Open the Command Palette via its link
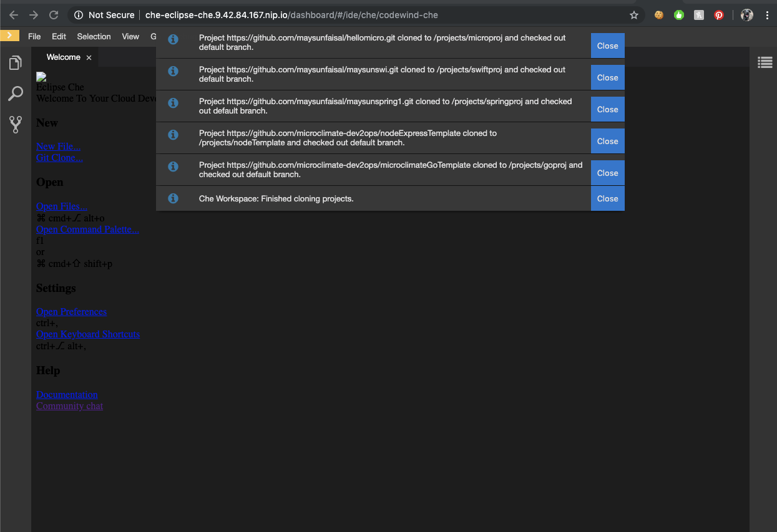This screenshot has height=532, width=777. point(87,229)
